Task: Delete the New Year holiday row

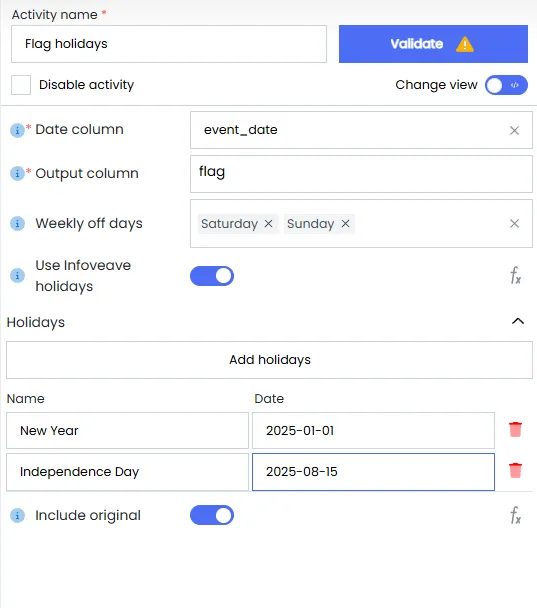Action: (x=515, y=430)
